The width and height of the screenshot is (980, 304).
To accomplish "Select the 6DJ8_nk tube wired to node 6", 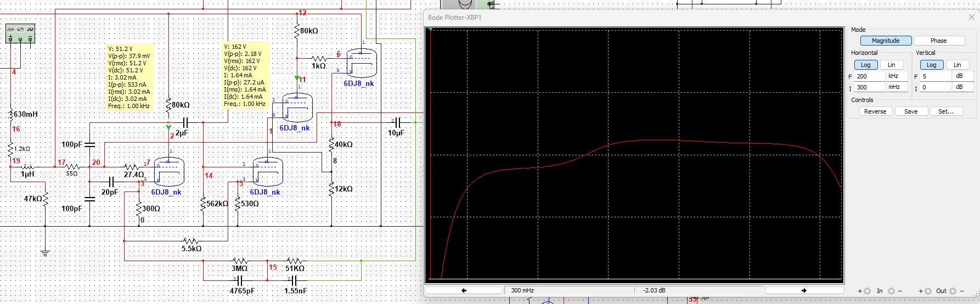I will click(362, 63).
